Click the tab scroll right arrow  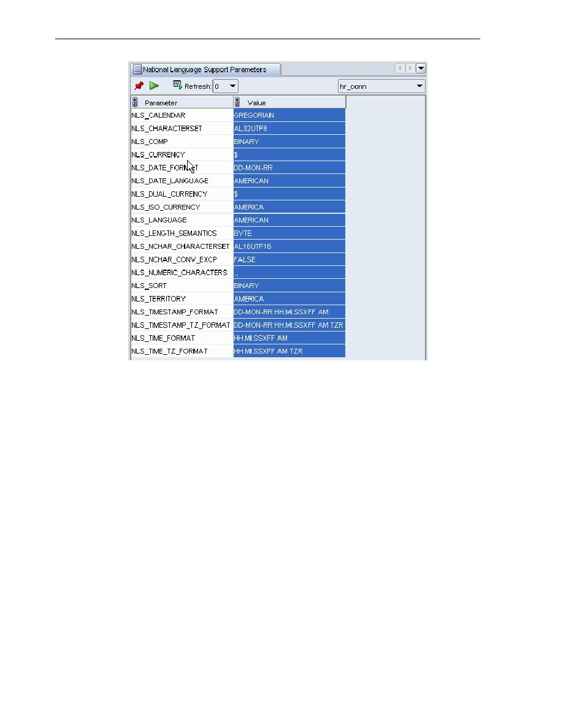click(410, 68)
